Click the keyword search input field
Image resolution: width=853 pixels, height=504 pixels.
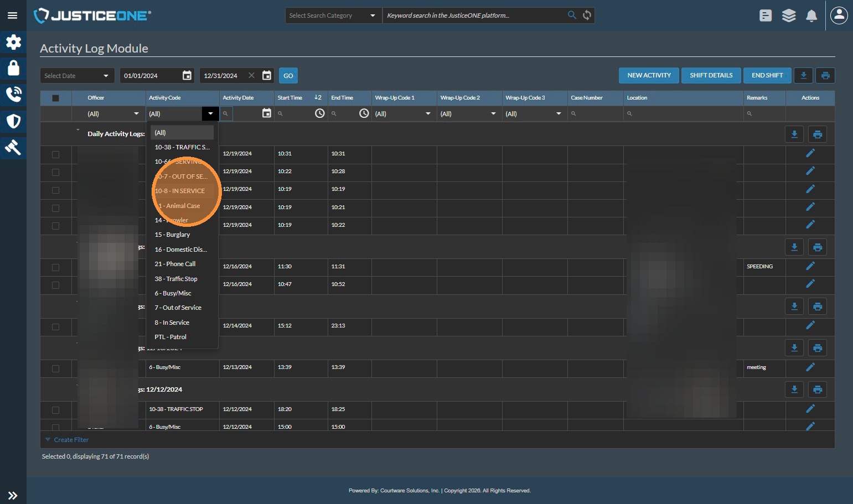coord(473,15)
